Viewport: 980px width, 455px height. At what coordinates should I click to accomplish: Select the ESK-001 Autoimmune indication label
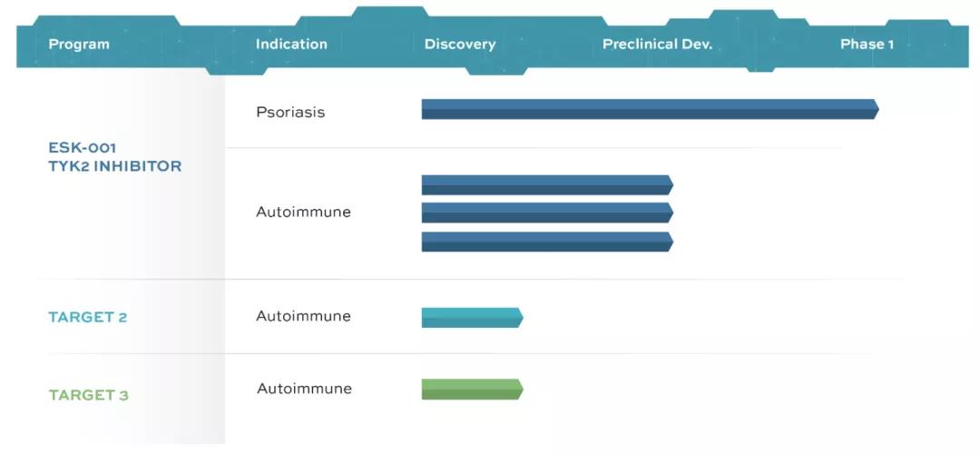click(303, 213)
